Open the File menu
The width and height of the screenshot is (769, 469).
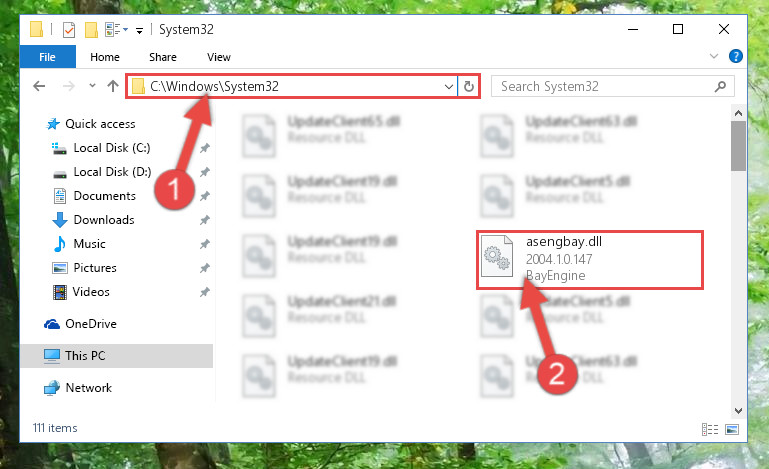(48, 57)
